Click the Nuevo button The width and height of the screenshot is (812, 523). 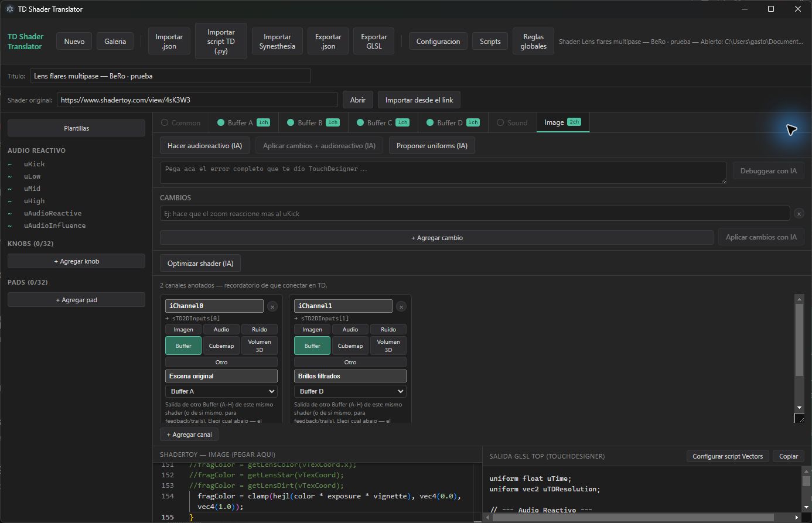point(74,42)
